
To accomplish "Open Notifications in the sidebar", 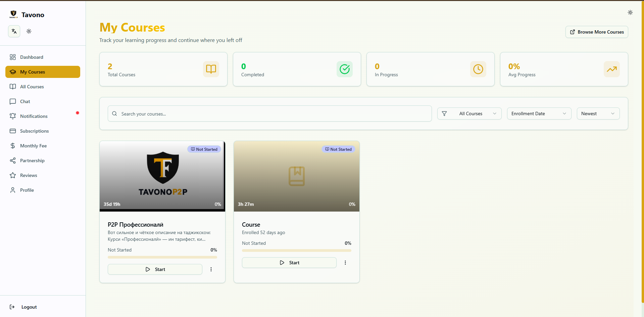I will tap(43, 116).
